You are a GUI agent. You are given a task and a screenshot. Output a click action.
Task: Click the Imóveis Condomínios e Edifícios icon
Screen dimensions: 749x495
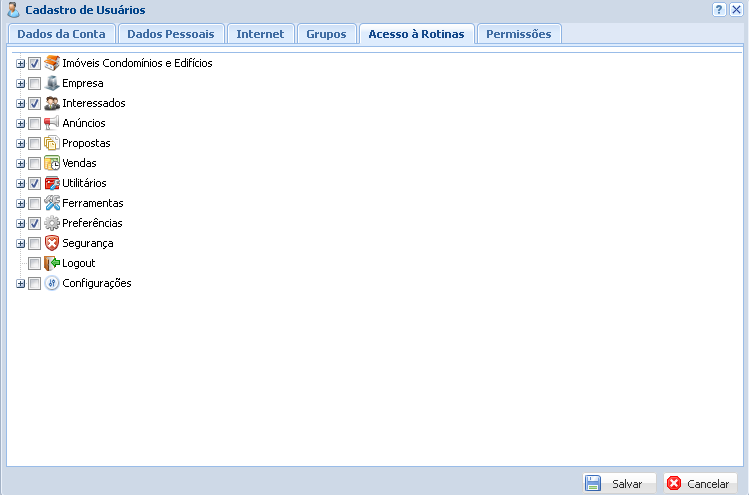pyautogui.click(x=52, y=63)
